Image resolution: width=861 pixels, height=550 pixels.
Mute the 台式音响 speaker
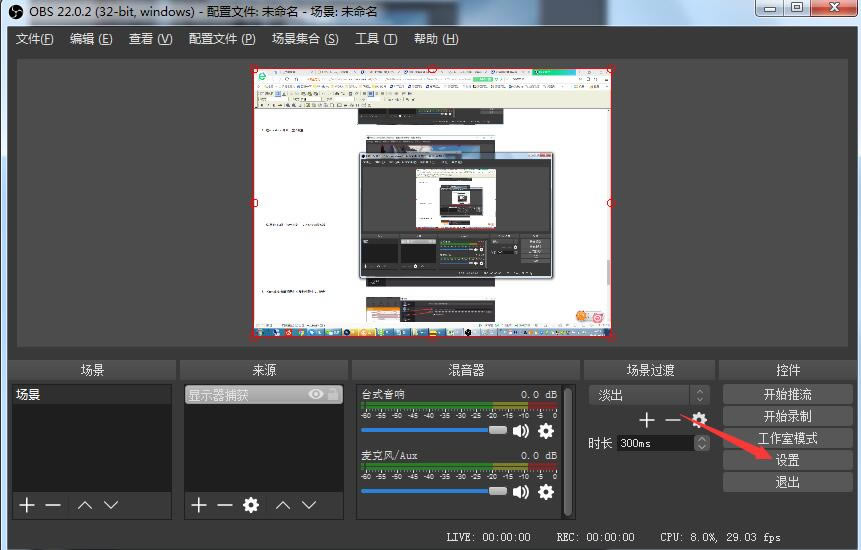(x=520, y=431)
